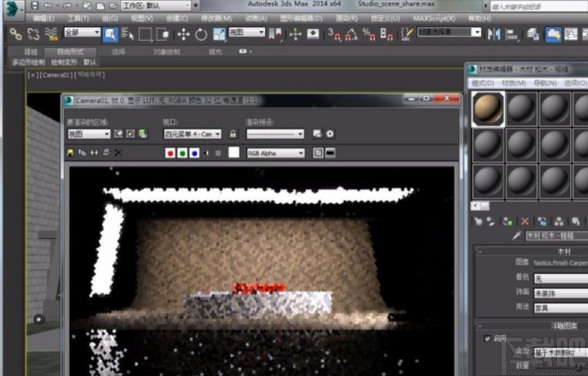Open 材质(M) menu in material editor

(x=514, y=83)
